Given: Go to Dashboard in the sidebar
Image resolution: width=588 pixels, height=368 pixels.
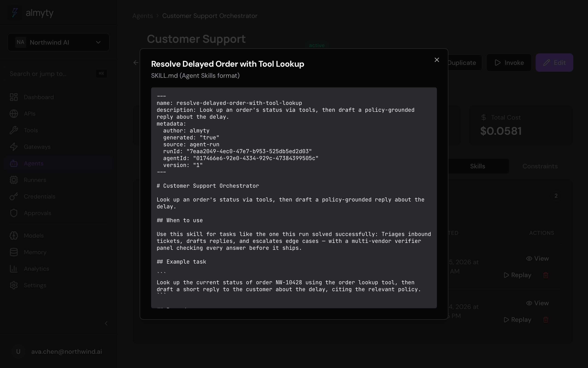Looking at the screenshot, I should (59, 97).
